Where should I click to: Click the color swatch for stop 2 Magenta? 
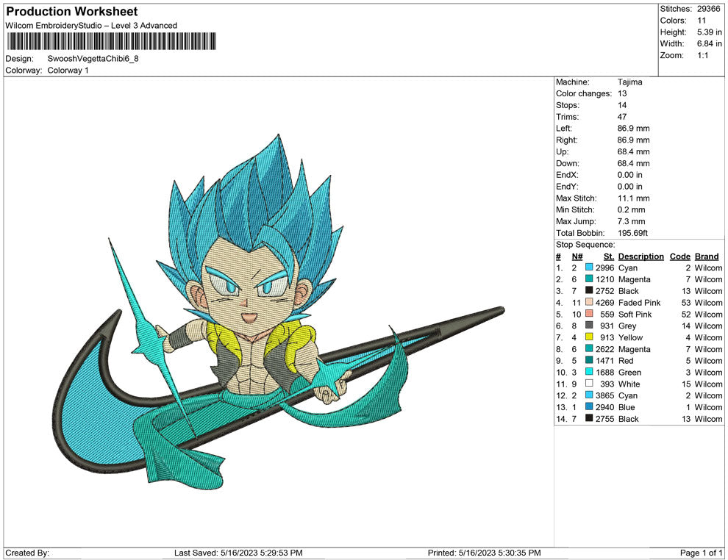589,279
